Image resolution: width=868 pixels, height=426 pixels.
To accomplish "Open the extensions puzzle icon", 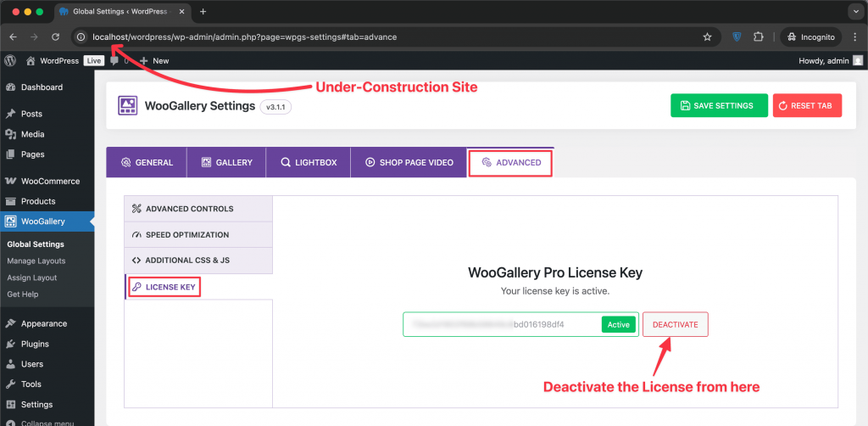I will coord(759,37).
